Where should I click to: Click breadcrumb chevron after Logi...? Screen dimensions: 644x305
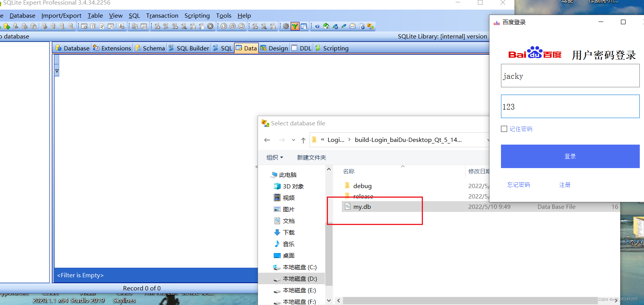click(349, 140)
